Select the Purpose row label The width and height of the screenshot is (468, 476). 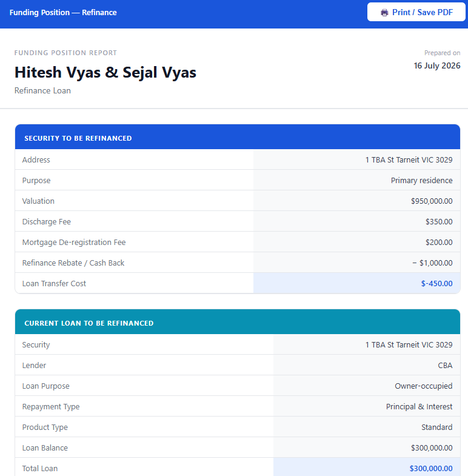[x=36, y=181]
